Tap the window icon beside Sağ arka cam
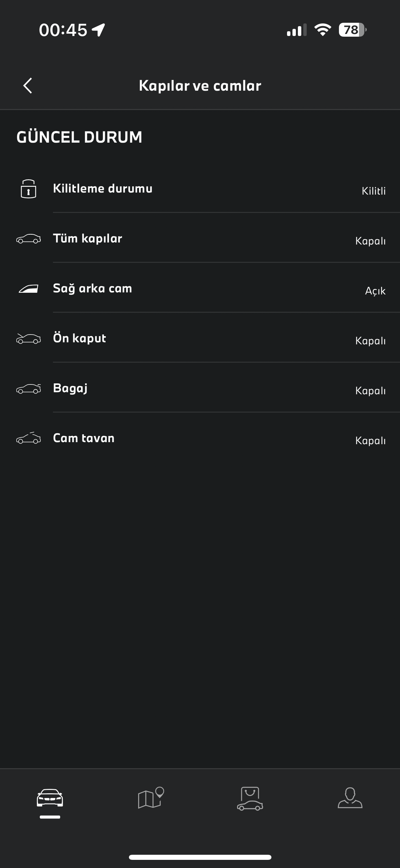The image size is (400, 868). coord(28,289)
